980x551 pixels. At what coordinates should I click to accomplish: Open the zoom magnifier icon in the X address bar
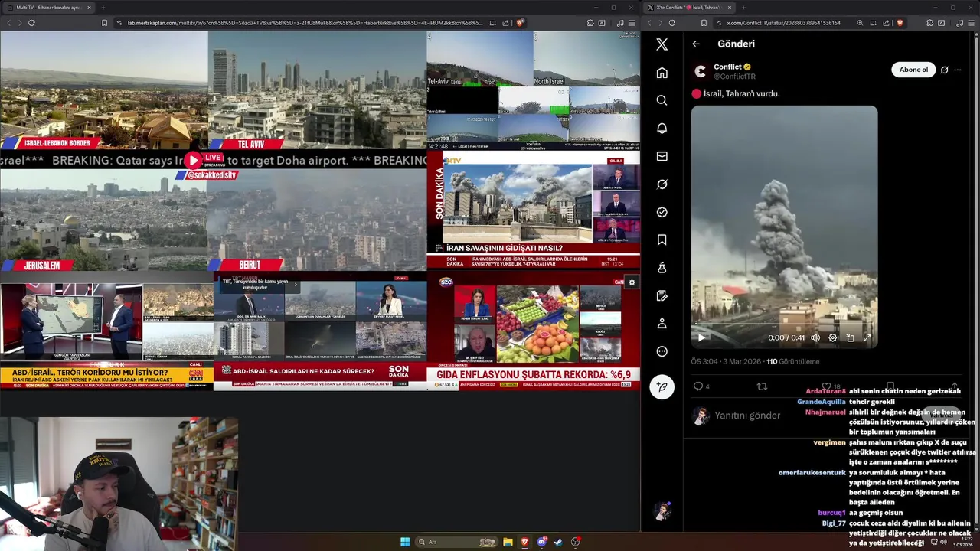click(x=860, y=23)
